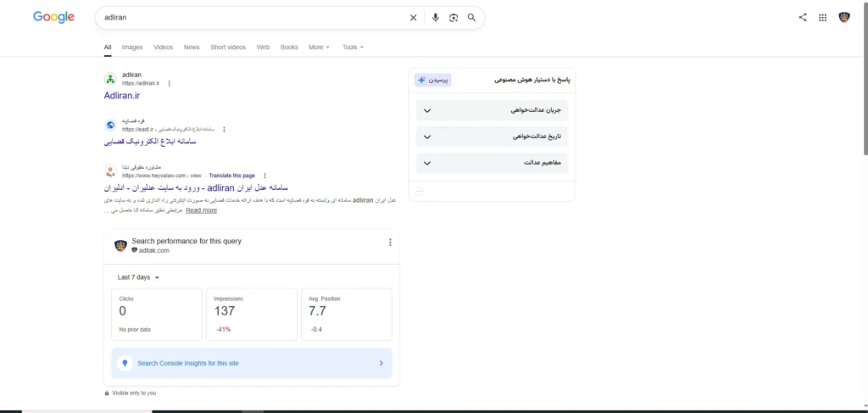The width and height of the screenshot is (868, 413).
Task: Click the feedback dots icon under AI panel
Action: point(419,191)
